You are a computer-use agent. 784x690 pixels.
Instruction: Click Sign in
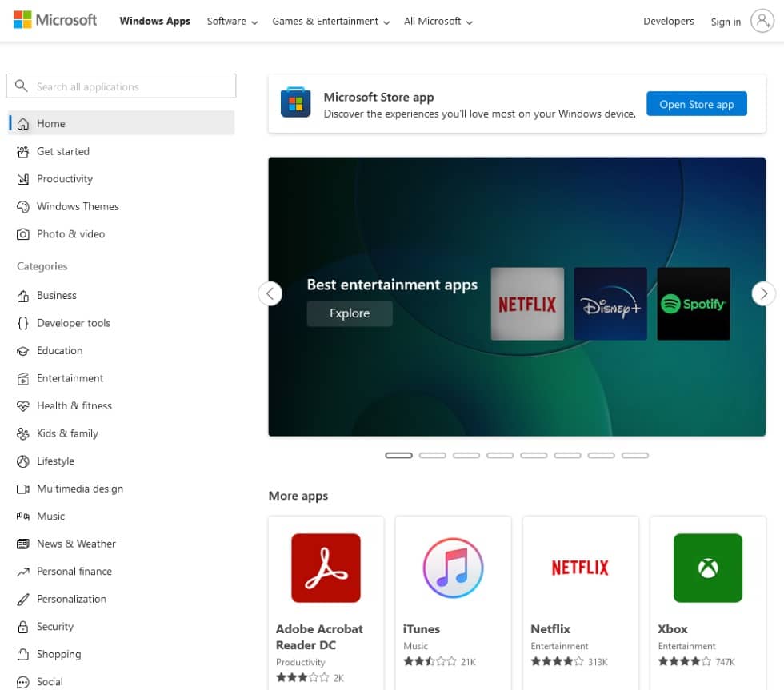726,22
